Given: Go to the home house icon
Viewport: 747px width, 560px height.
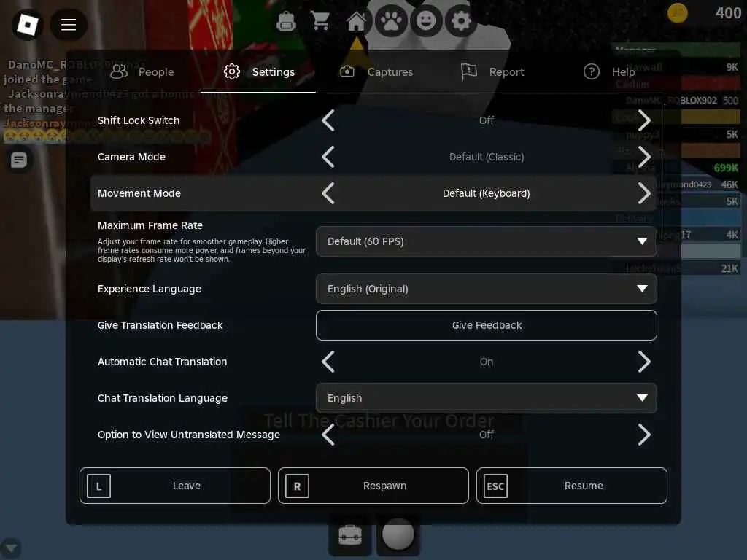Looking at the screenshot, I should pyautogui.click(x=356, y=21).
